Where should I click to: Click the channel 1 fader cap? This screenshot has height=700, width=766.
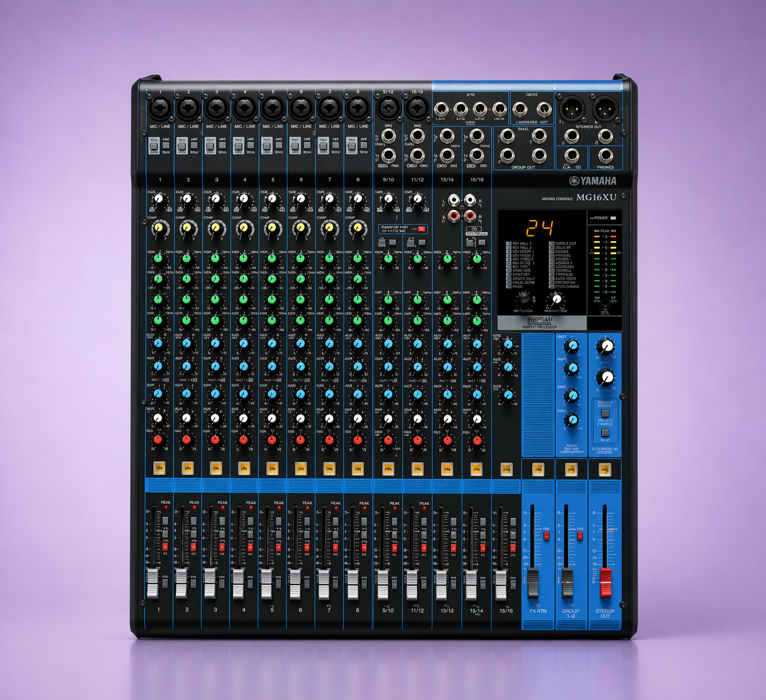tap(152, 583)
